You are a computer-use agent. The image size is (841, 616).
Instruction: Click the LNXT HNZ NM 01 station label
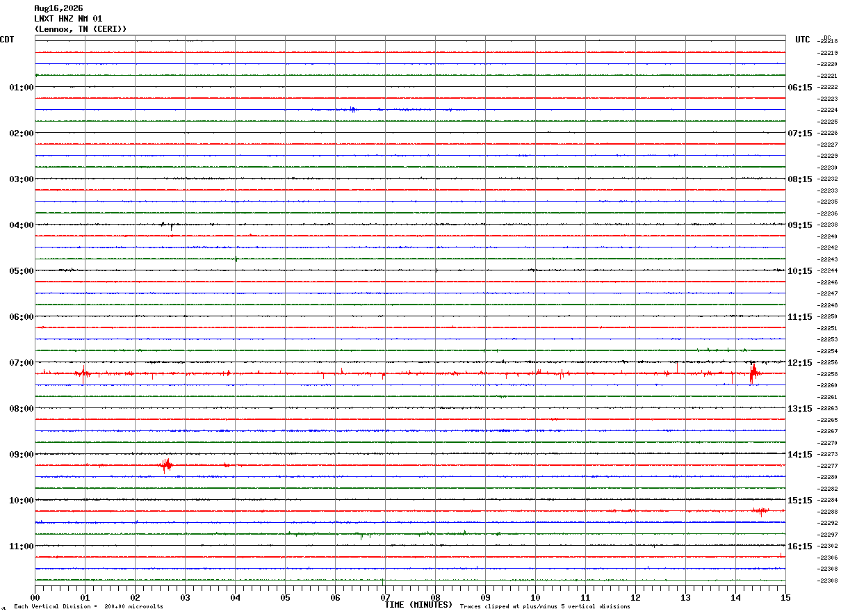point(68,19)
